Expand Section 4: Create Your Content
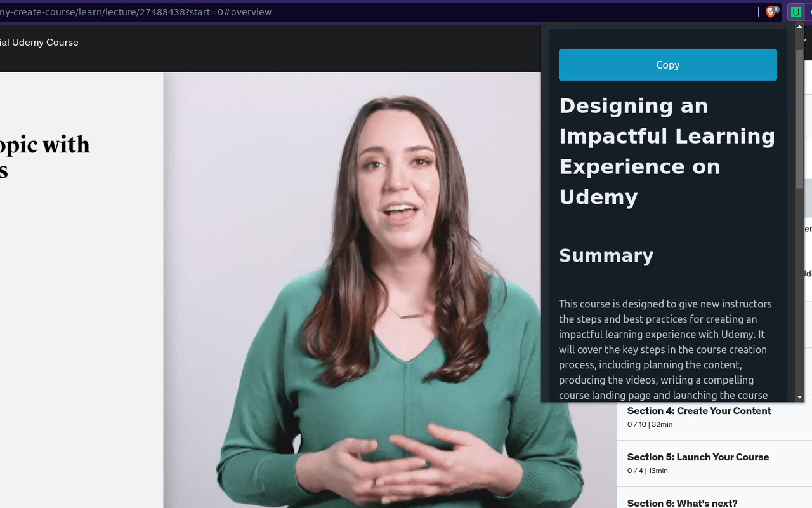The image size is (812, 508). [714, 418]
